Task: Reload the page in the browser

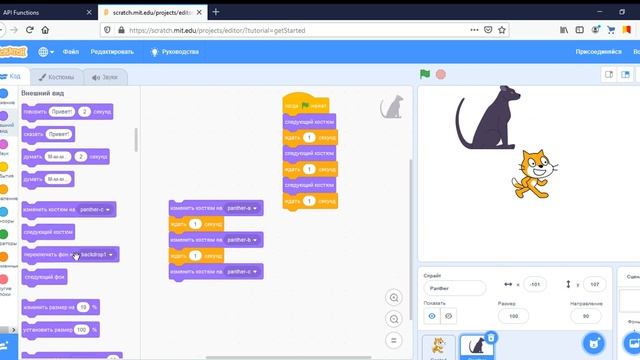Action: [29, 30]
